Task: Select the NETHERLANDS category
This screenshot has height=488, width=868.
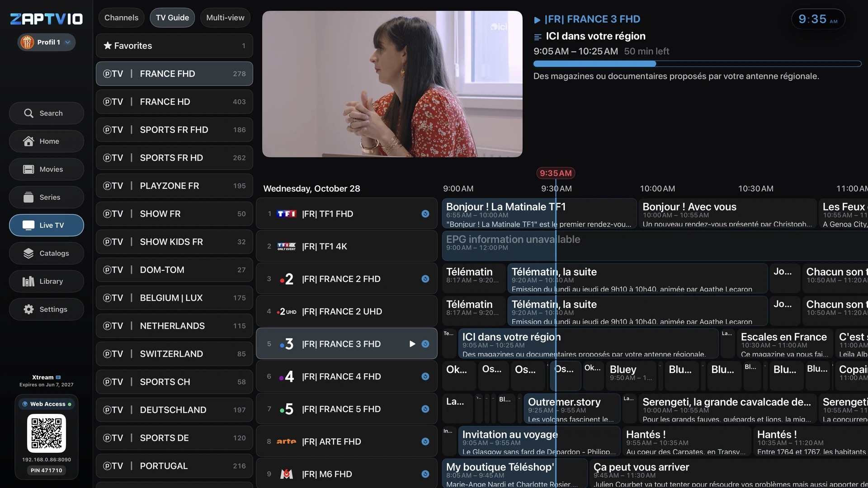Action: pos(175,326)
